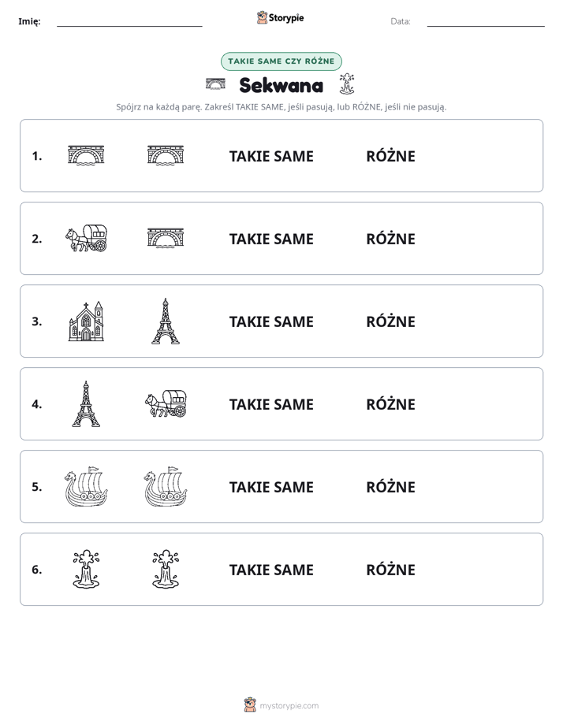Select RÓŻNE for row 2
Viewport: 563px width, 728px height.
click(x=390, y=239)
